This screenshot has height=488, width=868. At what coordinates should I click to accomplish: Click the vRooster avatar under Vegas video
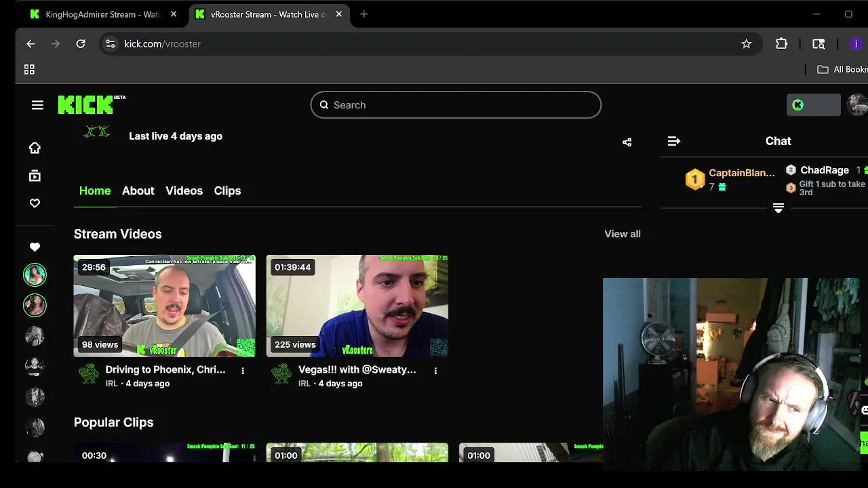[281, 374]
